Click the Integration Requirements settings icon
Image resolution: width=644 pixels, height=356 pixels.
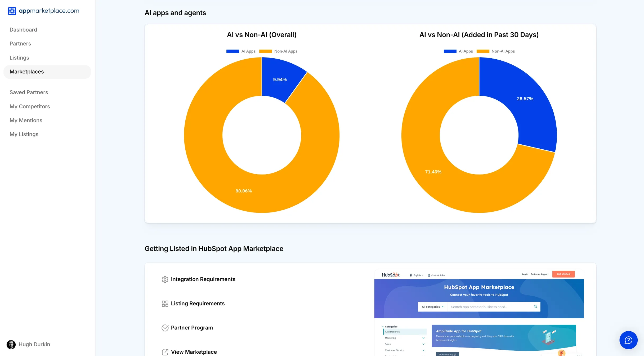(165, 279)
